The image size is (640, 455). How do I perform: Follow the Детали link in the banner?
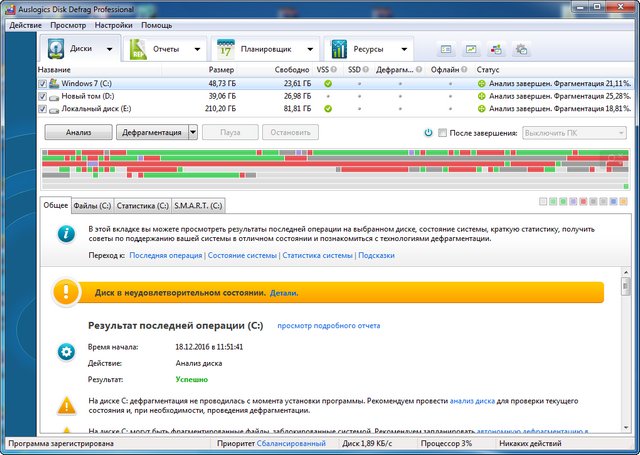point(284,294)
